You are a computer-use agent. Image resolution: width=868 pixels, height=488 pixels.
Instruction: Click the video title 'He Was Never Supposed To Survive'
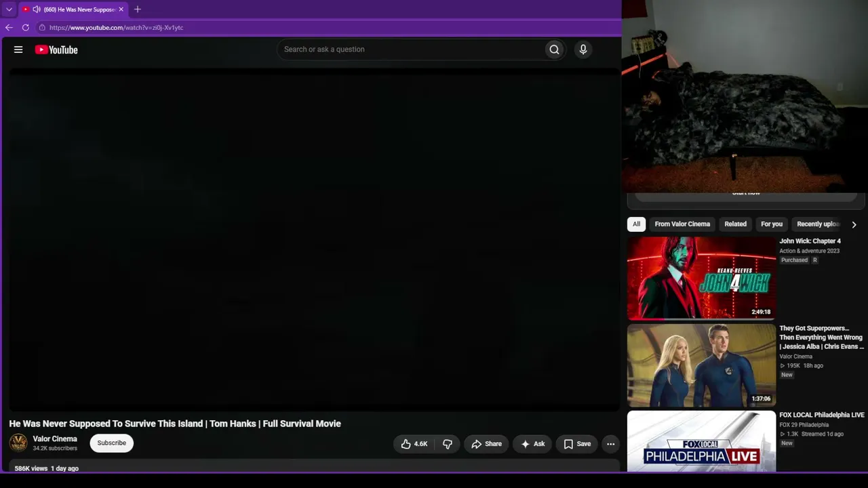click(175, 424)
